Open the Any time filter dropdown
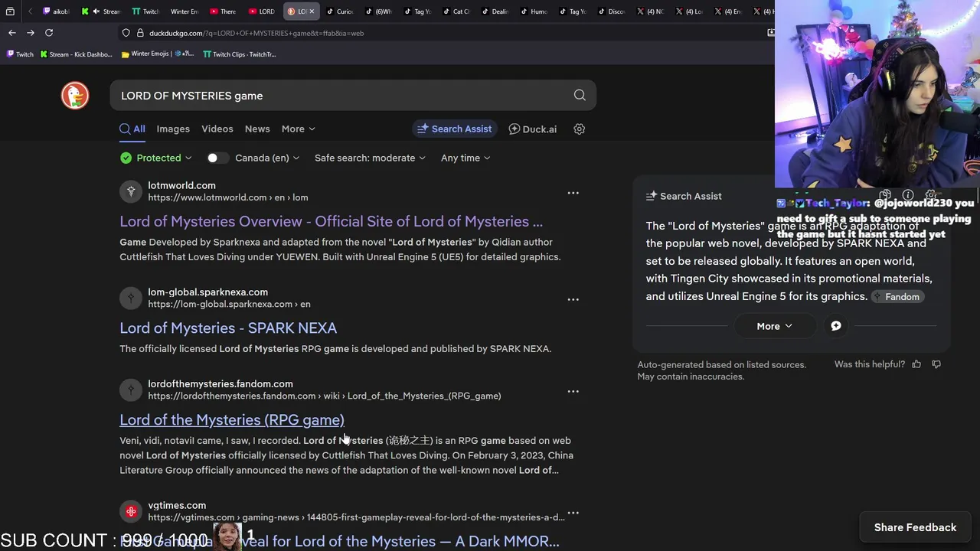This screenshot has width=980, height=551. click(465, 158)
